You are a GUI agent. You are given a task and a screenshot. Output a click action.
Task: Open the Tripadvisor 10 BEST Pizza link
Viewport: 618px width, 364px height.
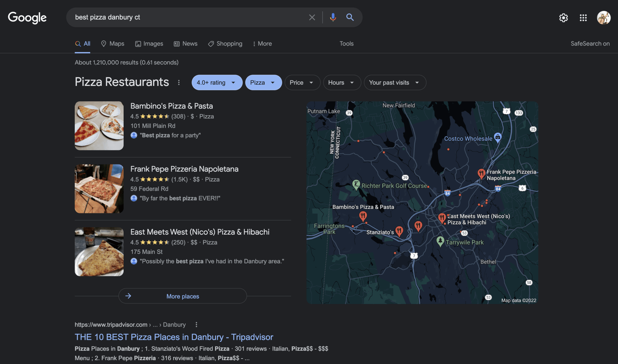[174, 337]
